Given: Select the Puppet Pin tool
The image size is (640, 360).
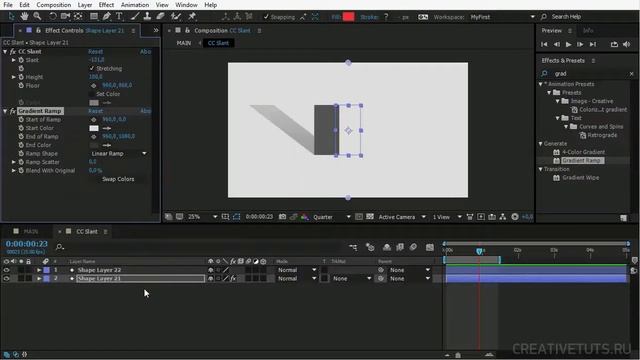Looking at the screenshot, I should click(192, 16).
